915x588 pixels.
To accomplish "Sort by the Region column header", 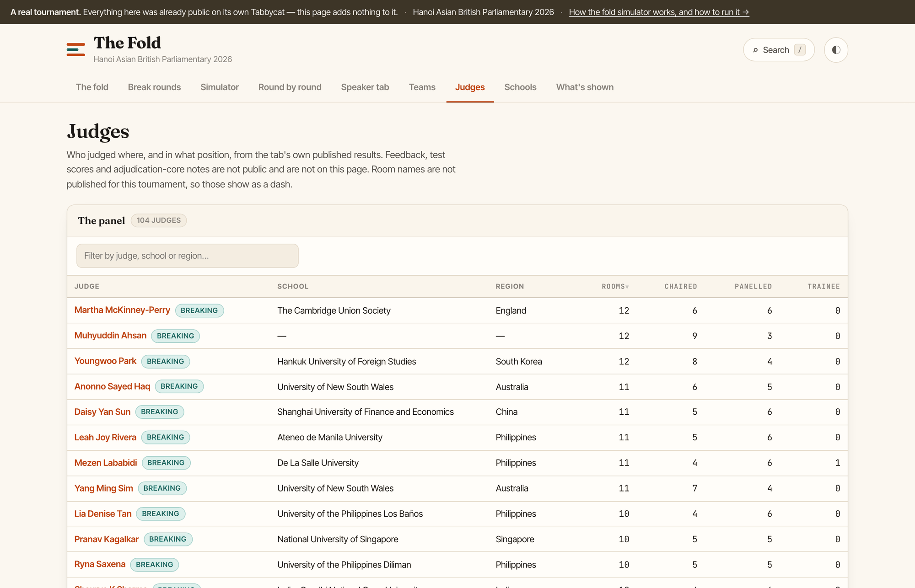I will [510, 286].
